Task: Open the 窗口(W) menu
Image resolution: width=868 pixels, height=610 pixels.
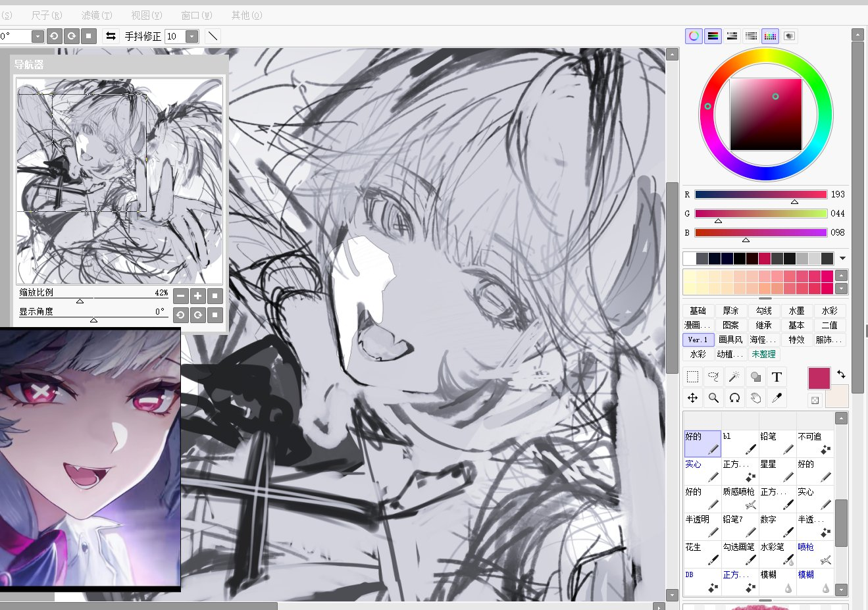Action: 197,15
